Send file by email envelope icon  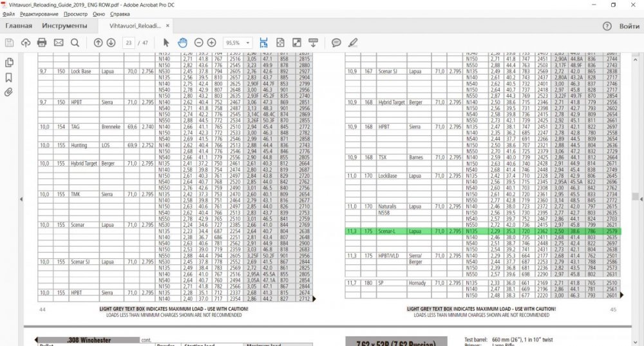pyautogui.click(x=59, y=43)
